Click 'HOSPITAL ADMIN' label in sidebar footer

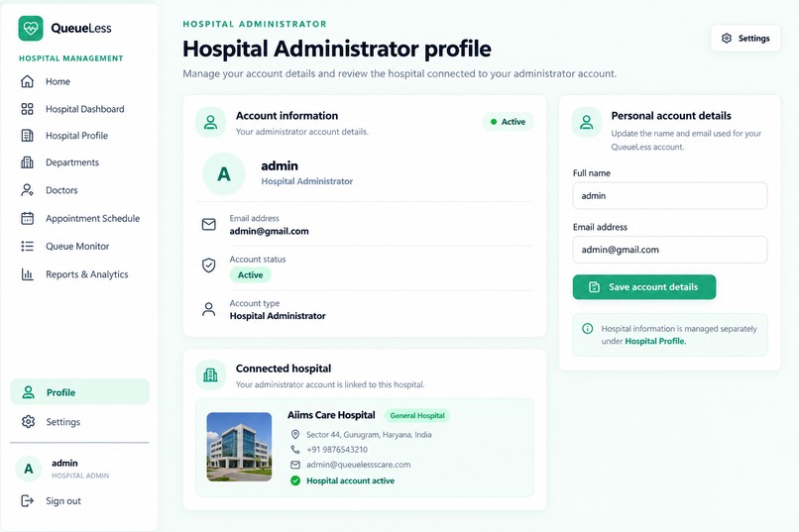[x=80, y=476]
